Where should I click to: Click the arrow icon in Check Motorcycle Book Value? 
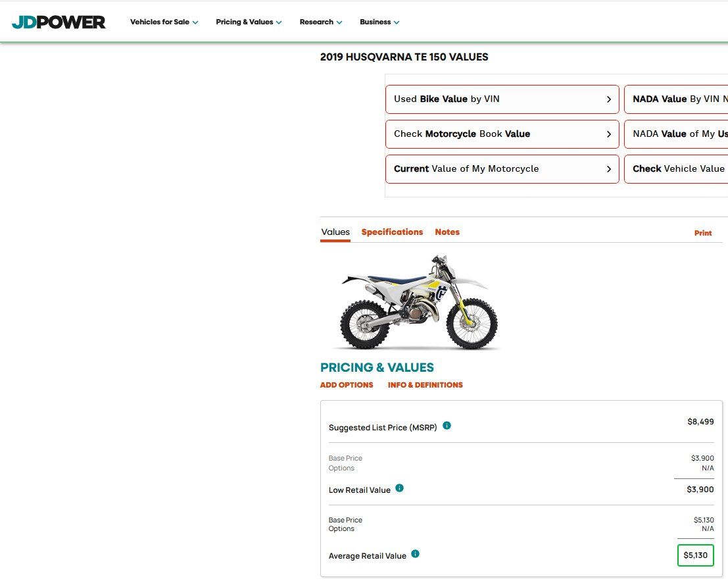click(609, 134)
